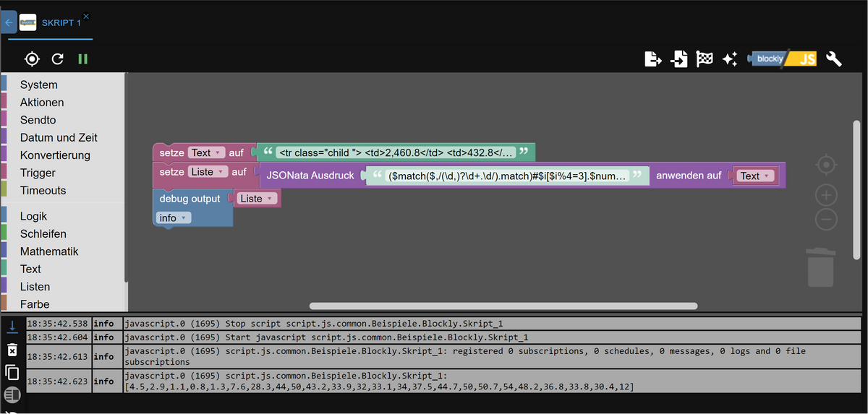Copy the log to clipboard
This screenshot has height=414, width=868.
[12, 372]
